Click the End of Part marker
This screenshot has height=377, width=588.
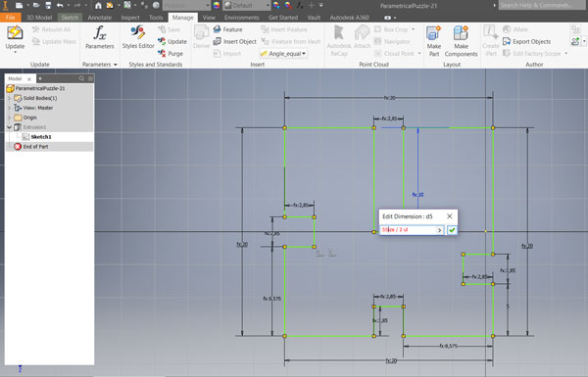point(31,147)
